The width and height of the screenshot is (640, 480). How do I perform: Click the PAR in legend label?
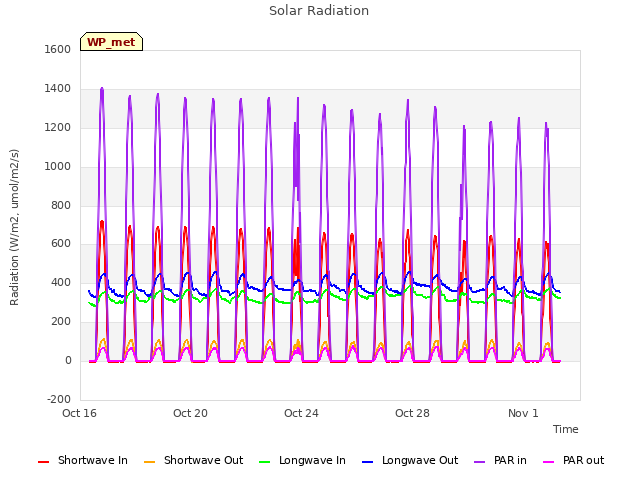pyautogui.click(x=510, y=460)
